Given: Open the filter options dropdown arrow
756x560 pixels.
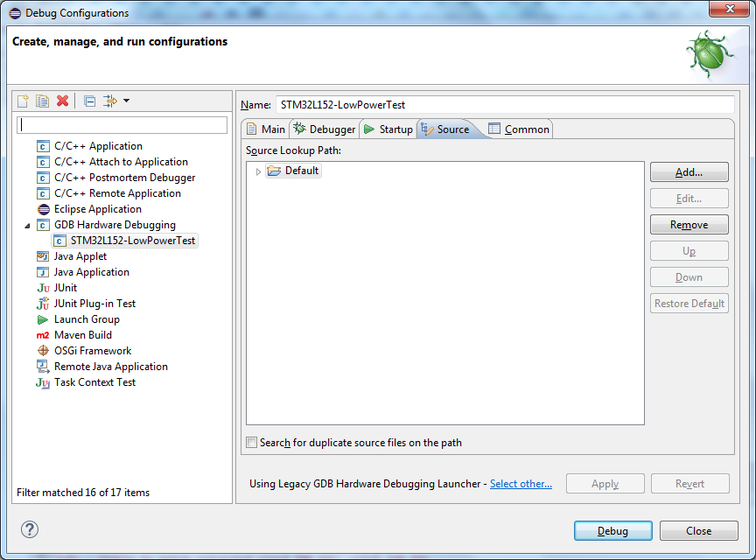Looking at the screenshot, I should pos(126,101).
